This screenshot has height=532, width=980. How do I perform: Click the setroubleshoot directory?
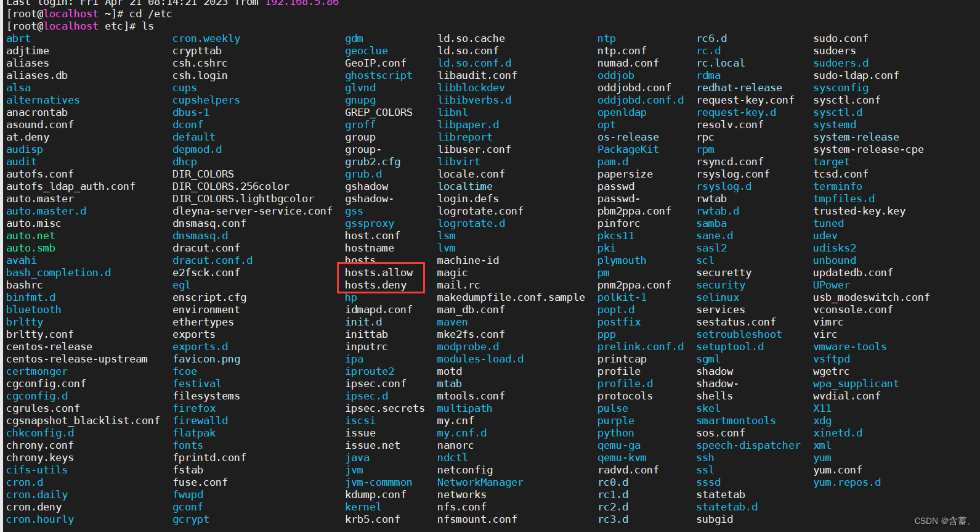click(739, 334)
